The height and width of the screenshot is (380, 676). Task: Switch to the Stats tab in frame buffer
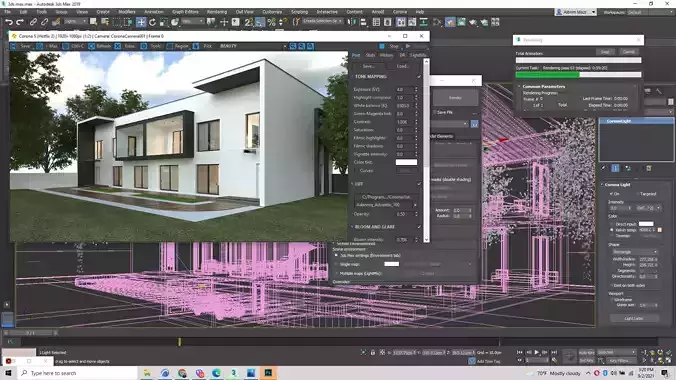coord(370,55)
